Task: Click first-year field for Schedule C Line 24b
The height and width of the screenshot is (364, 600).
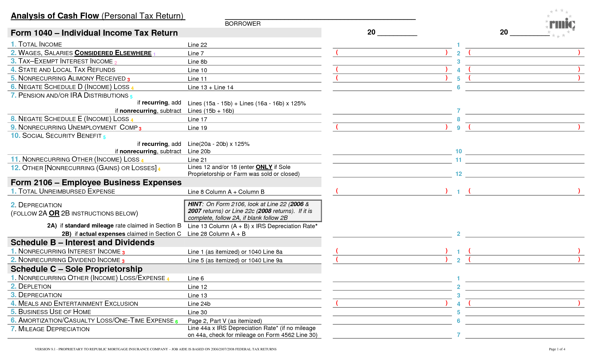Action: tap(392, 303)
